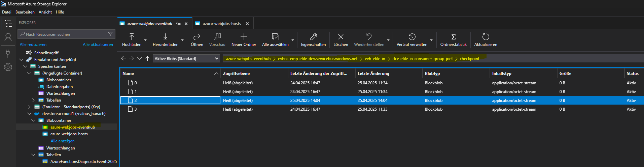Image resolution: width=644 pixels, height=167 pixels.
Task: Open the Ansicht menu
Action: [x=45, y=12]
